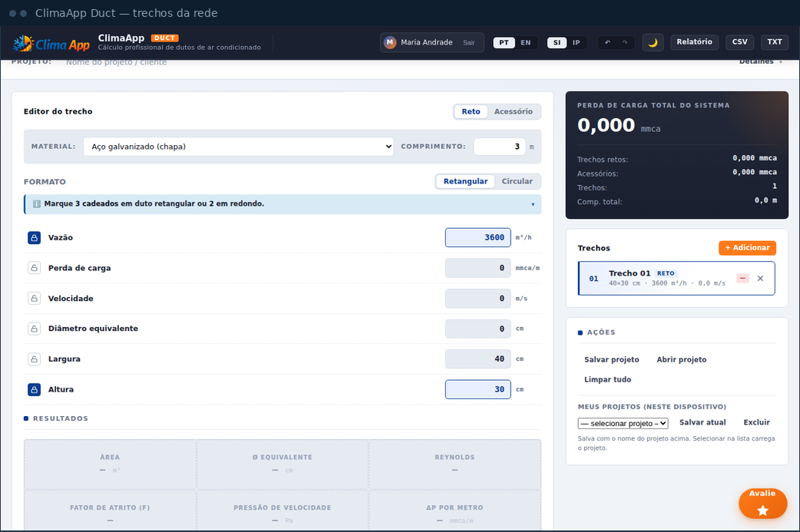Click the Fator de atrito result card

coord(110,511)
